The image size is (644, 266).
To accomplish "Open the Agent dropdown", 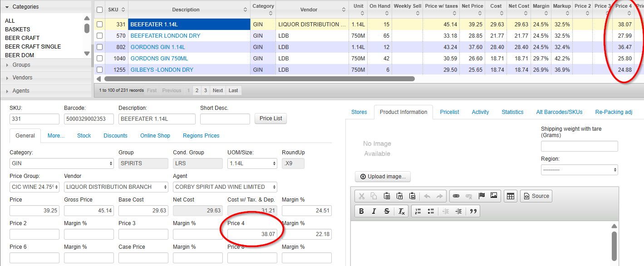I will point(225,187).
